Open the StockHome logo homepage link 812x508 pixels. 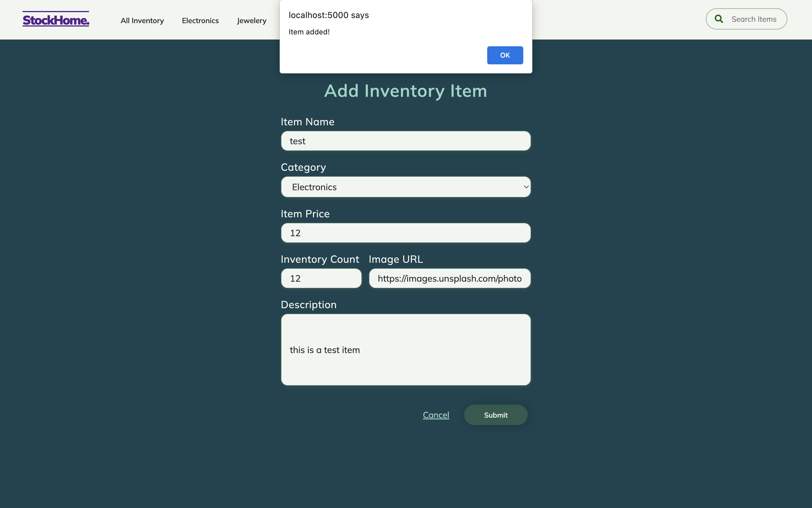point(56,19)
